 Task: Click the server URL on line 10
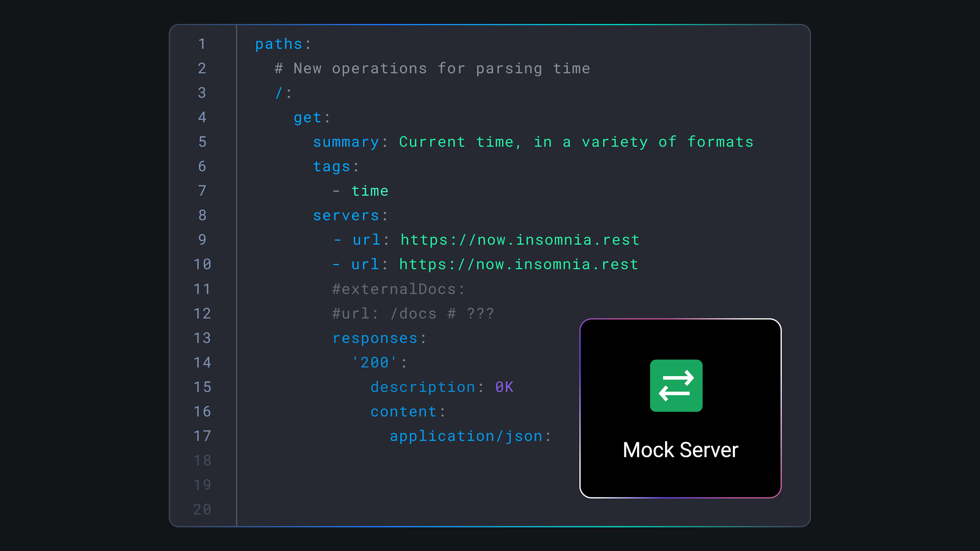click(x=518, y=264)
